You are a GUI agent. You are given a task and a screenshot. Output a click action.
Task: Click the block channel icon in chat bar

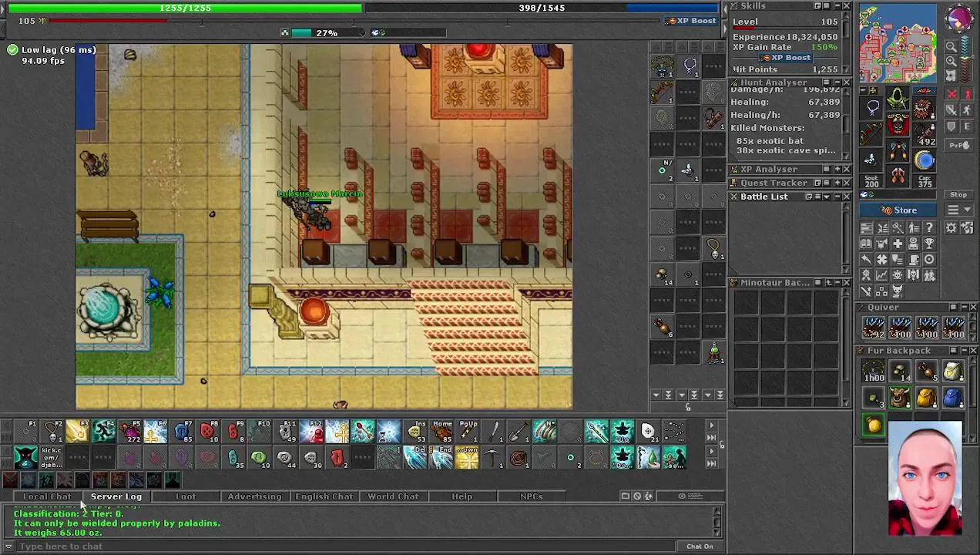[637, 496]
